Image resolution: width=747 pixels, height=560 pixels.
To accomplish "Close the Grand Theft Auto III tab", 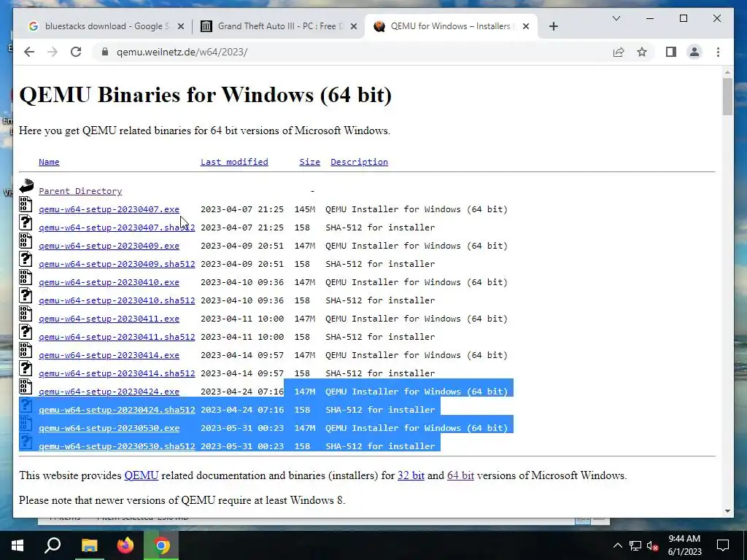I will 354,26.
